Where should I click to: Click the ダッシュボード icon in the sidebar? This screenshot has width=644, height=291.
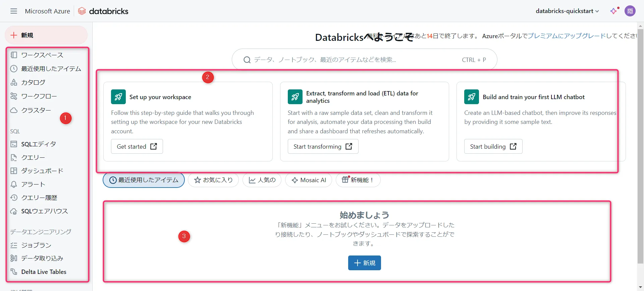[x=14, y=171]
